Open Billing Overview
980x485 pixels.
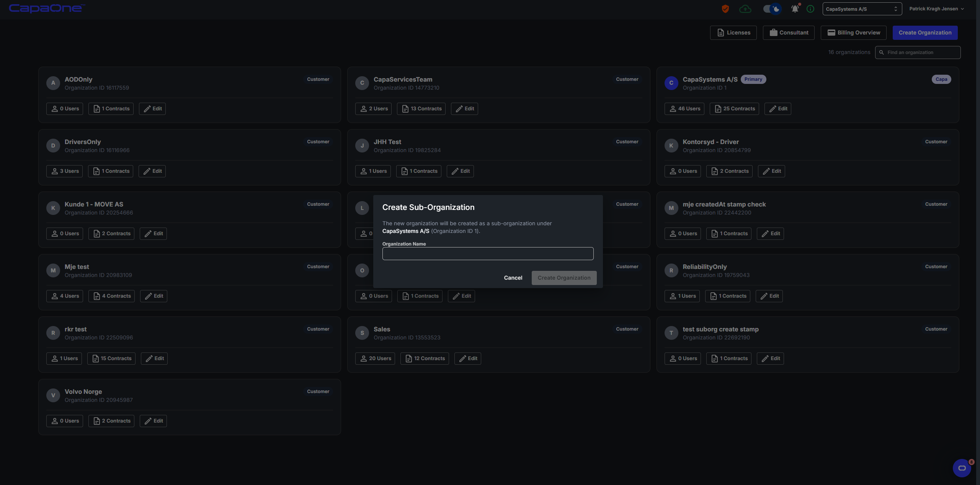click(x=853, y=33)
